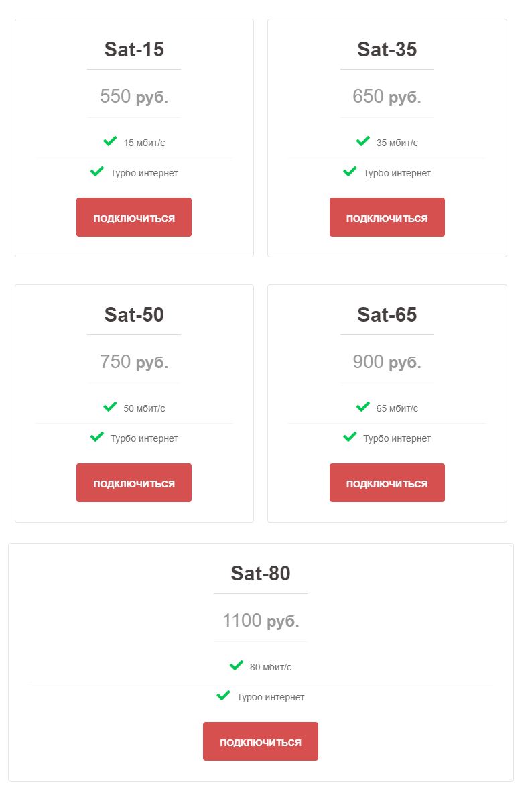Click the Sat-50 Турбо интернет text
The width and height of the screenshot is (532, 799).
pos(144,438)
